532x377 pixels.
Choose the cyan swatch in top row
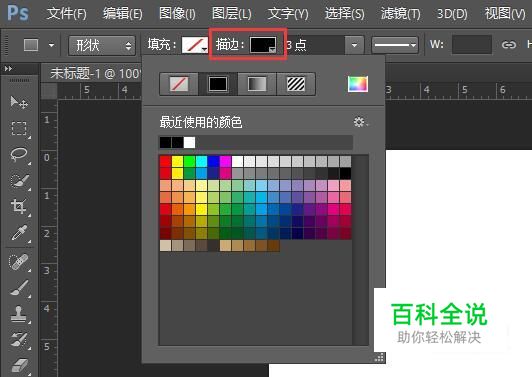coord(201,161)
